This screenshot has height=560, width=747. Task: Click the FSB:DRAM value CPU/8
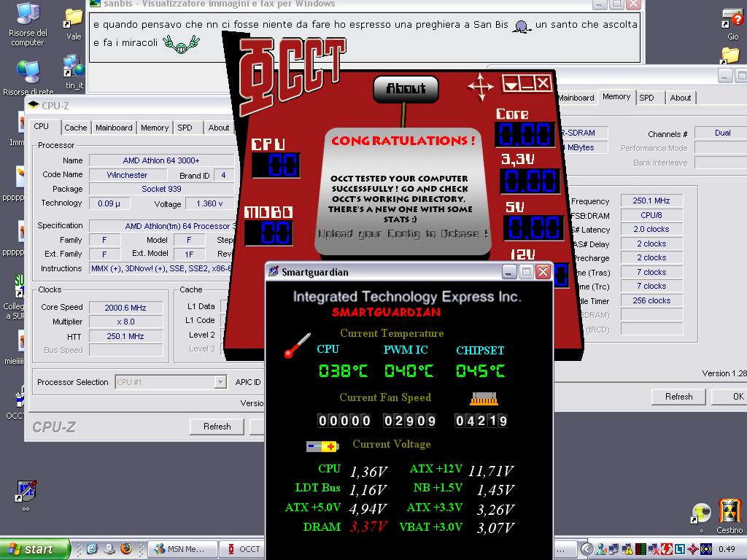[651, 215]
